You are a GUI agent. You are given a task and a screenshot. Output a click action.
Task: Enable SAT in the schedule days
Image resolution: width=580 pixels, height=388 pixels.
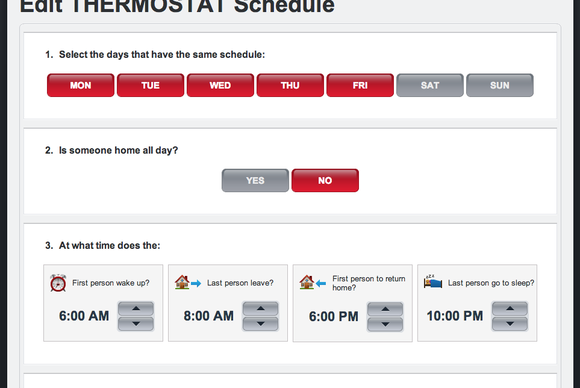coord(430,85)
